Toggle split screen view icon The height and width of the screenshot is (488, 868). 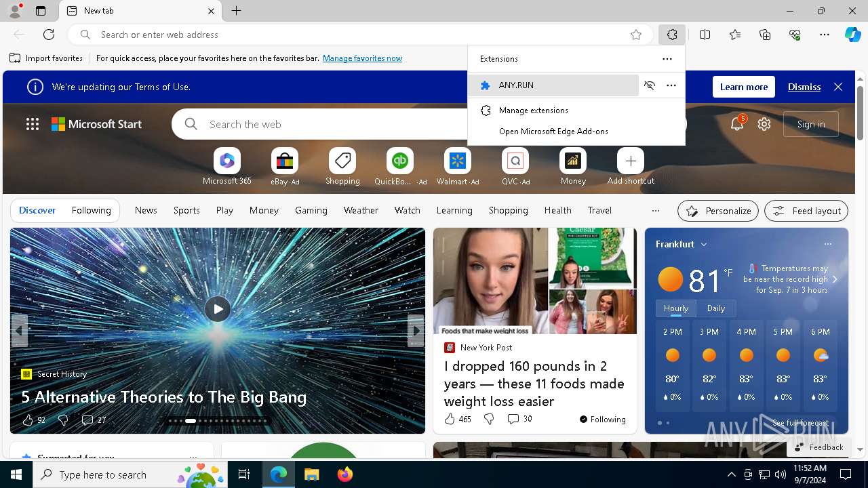click(705, 35)
